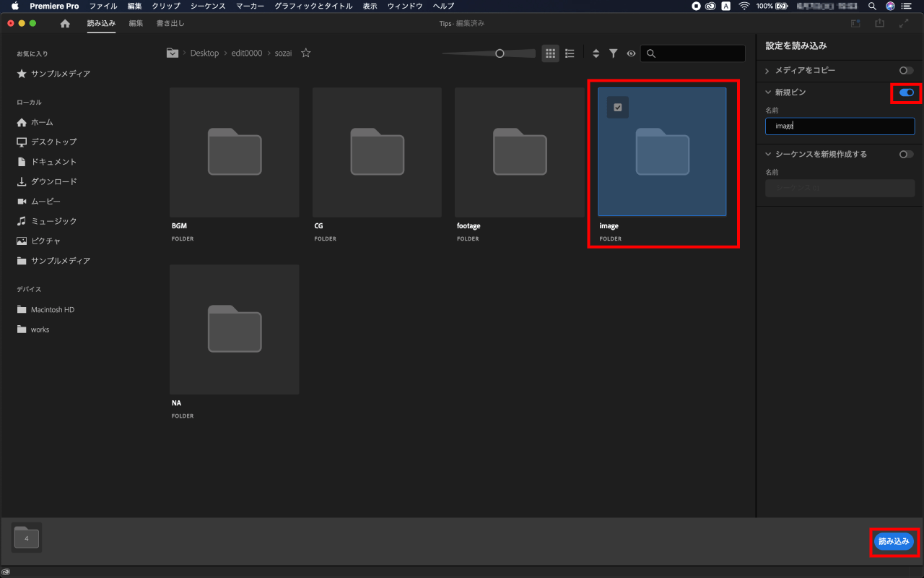Click the battery status icon
Screen dimensions: 924x578
pos(783,6)
